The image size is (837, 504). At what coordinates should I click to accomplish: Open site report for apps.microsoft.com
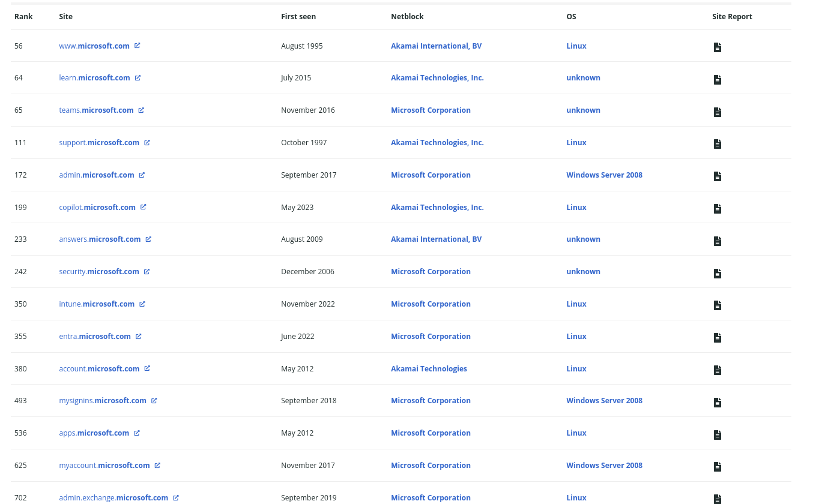point(717,435)
